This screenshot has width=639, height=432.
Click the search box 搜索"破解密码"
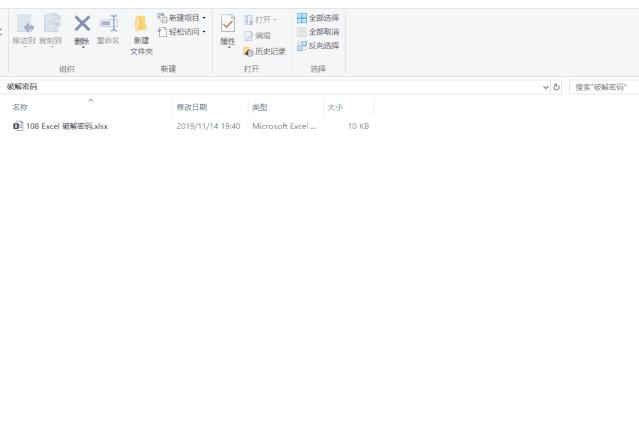coord(604,87)
